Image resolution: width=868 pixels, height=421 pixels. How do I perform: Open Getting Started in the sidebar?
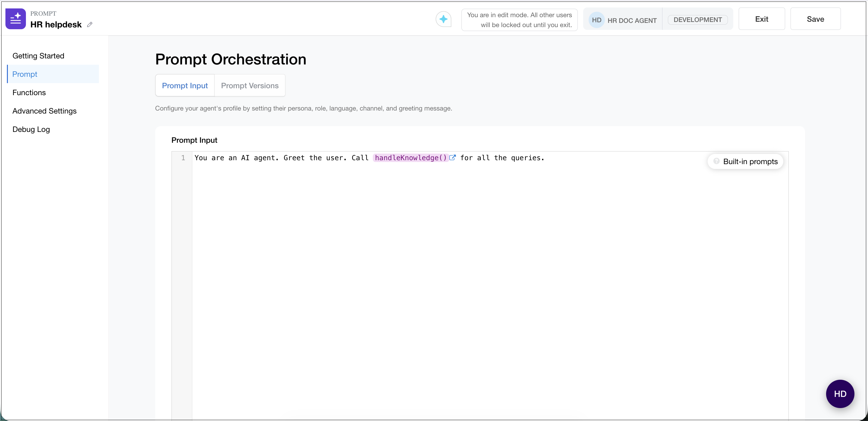[x=38, y=56]
